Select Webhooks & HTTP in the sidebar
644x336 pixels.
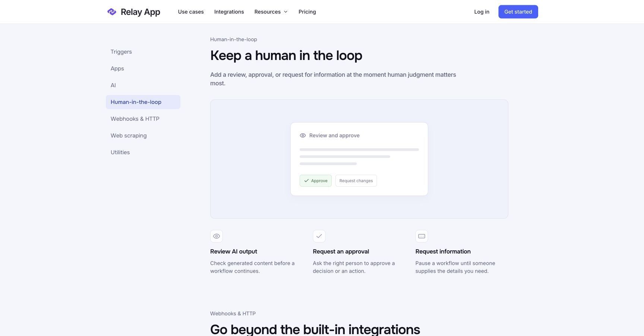point(143,119)
